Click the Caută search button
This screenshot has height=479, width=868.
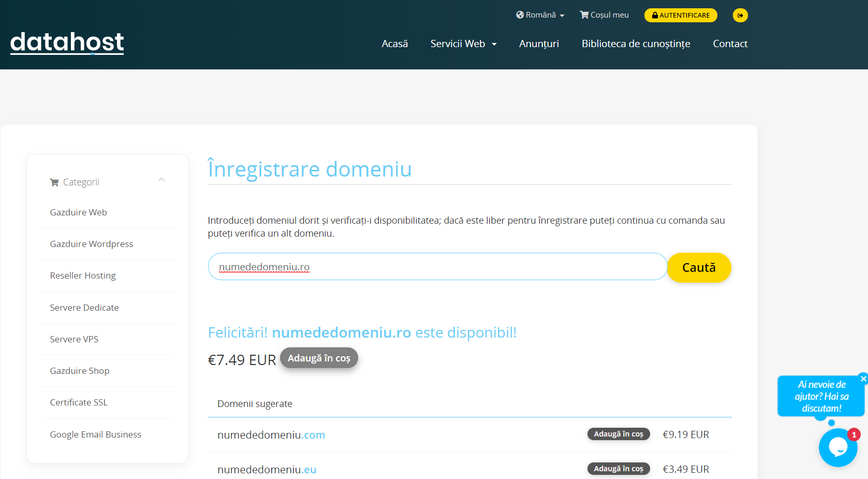pos(699,268)
